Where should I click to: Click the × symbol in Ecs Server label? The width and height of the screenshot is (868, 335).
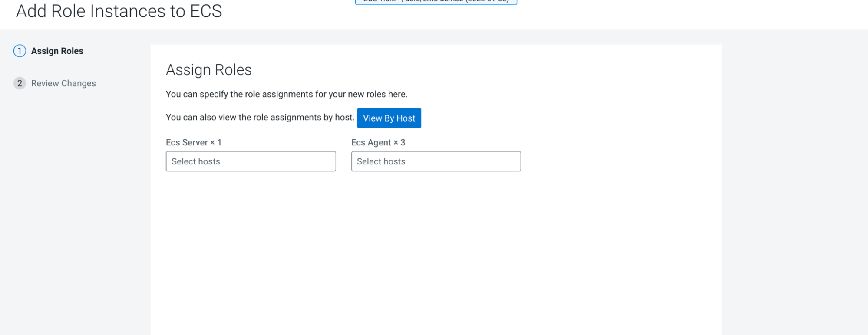(x=212, y=143)
